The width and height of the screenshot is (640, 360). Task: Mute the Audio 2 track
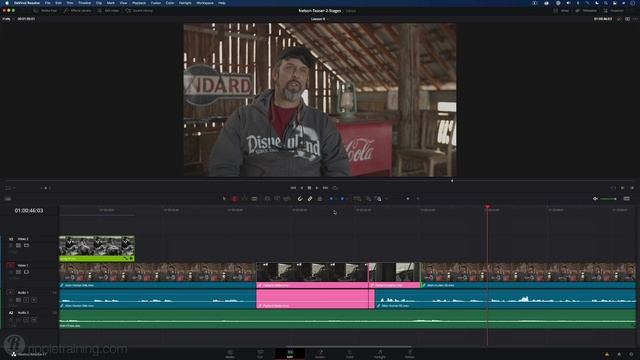[34, 320]
